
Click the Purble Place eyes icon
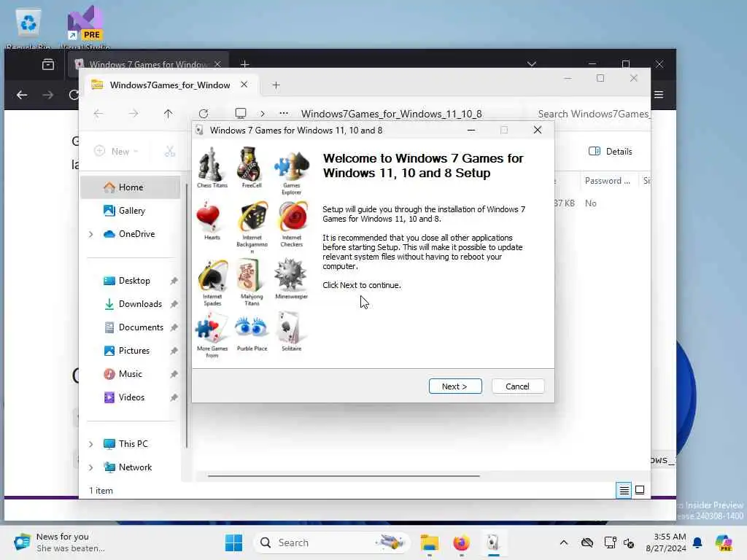pos(252,327)
